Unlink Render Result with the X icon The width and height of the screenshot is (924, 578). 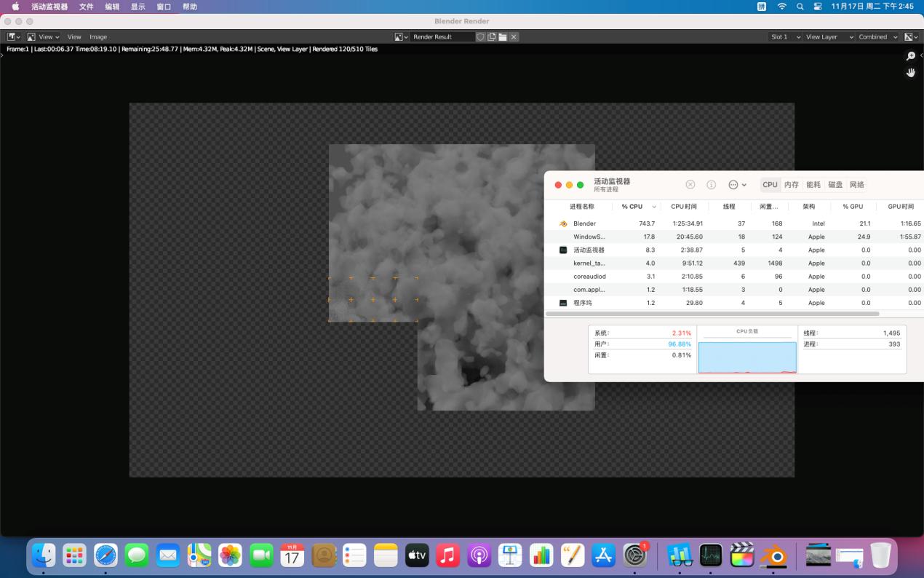click(514, 37)
